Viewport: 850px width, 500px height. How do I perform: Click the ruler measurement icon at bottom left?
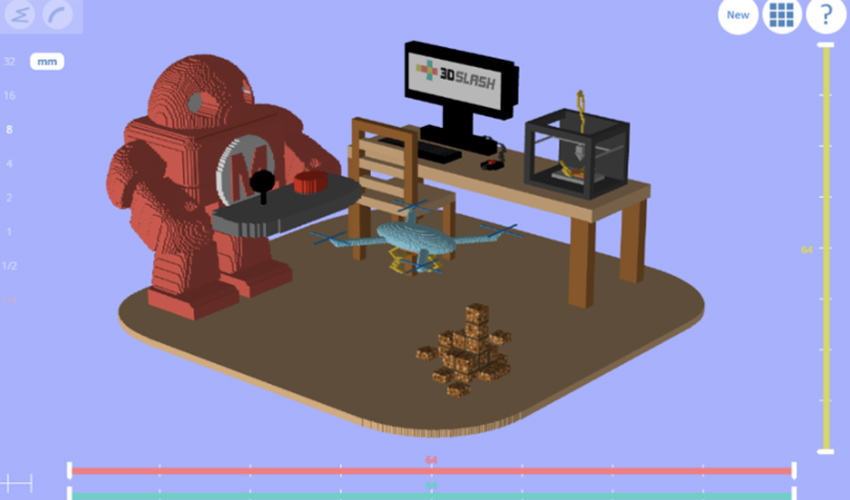coord(16,484)
